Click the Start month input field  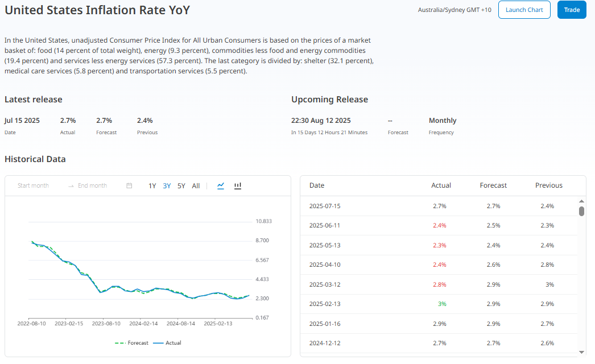(34, 186)
